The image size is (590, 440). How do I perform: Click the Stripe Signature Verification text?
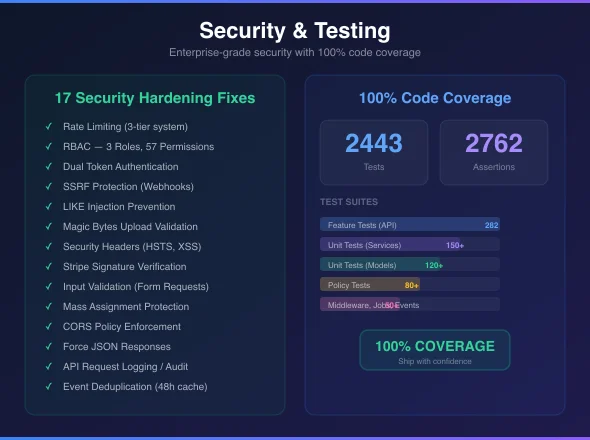point(125,266)
